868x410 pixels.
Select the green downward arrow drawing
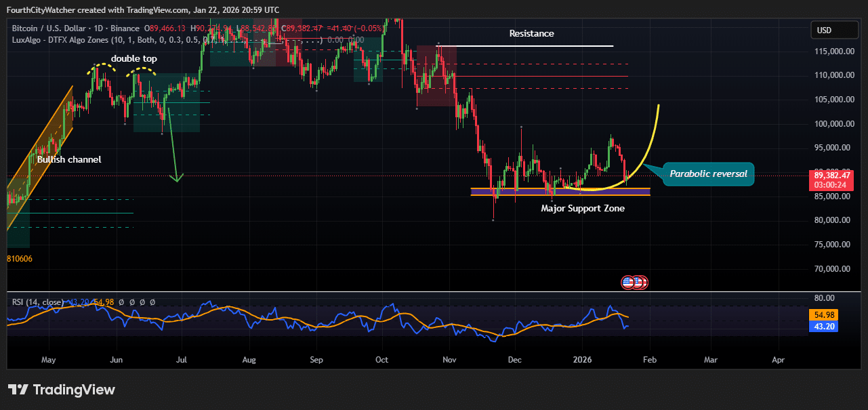coord(171,146)
